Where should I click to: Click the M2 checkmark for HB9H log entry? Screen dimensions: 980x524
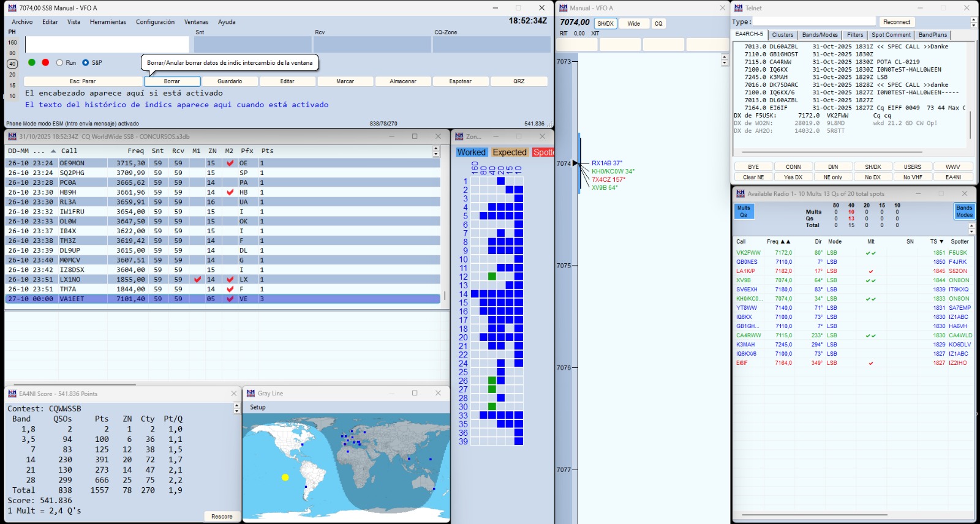point(230,192)
